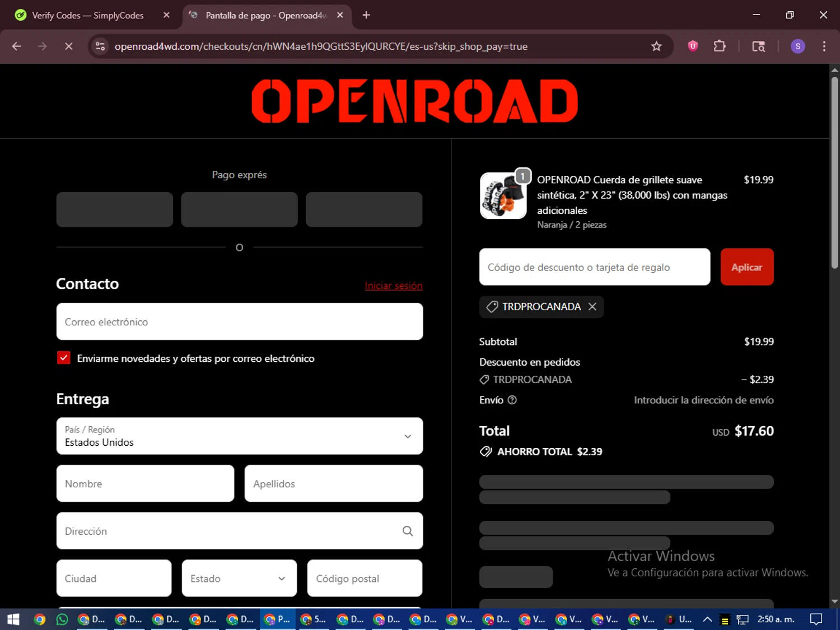Go back to the previous page
The image size is (840, 630).
click(16, 46)
